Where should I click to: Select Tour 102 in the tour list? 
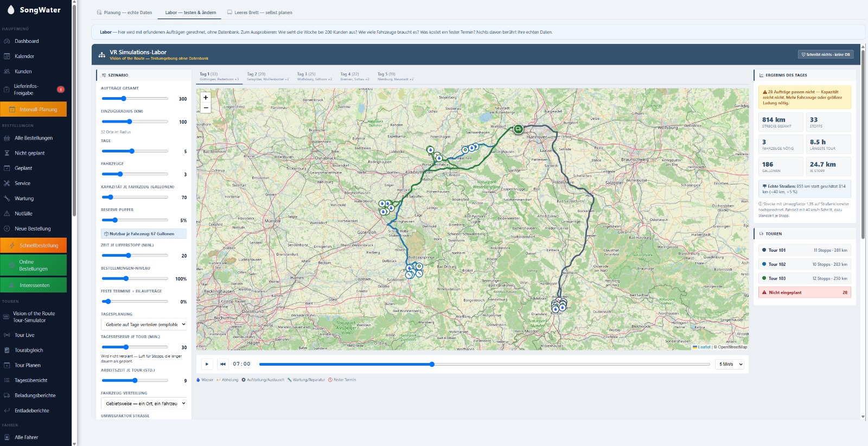tap(805, 264)
